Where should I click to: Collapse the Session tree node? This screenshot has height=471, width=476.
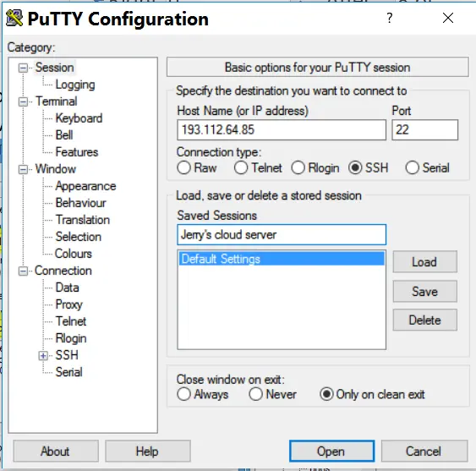click(23, 68)
